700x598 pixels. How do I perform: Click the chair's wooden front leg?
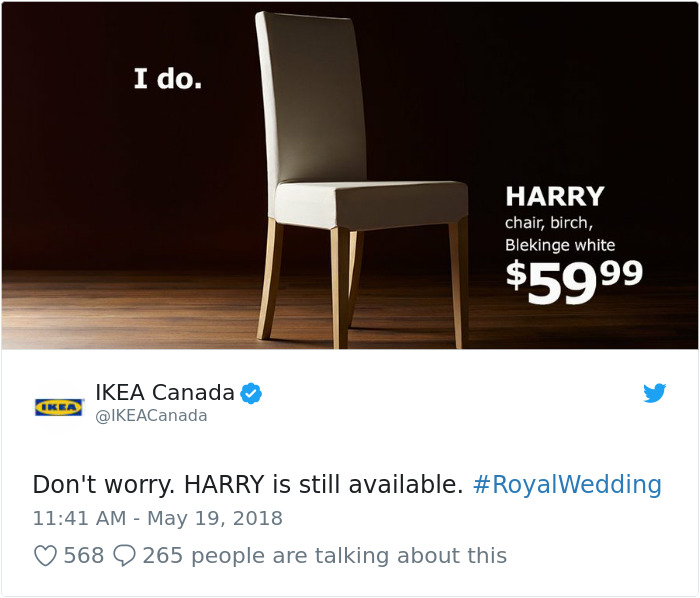pyautogui.click(x=341, y=288)
